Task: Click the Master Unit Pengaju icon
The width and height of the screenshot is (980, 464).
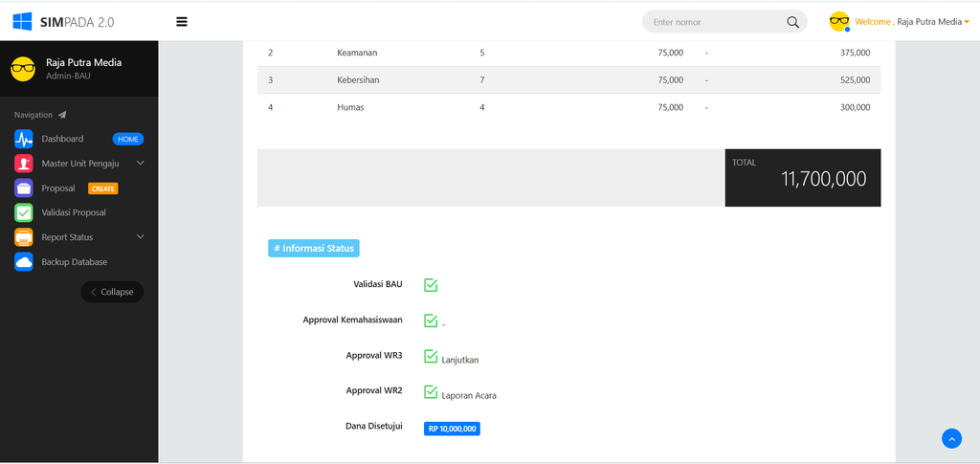Action: coord(24,164)
